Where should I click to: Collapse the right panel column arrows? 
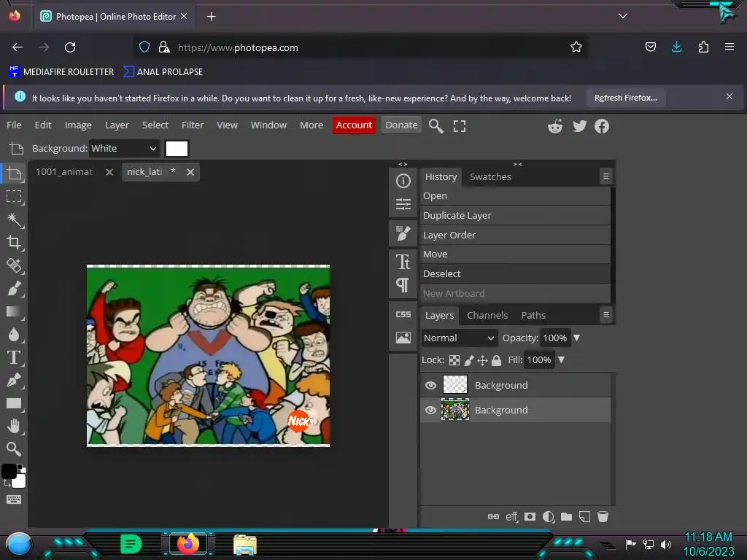coord(518,164)
